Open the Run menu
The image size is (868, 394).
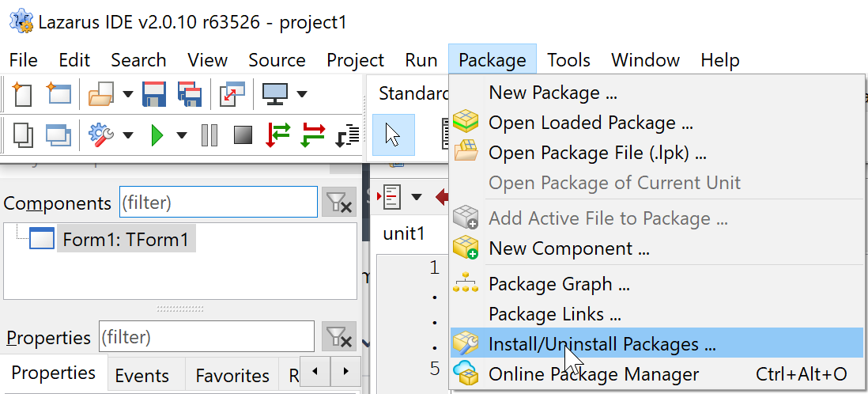tap(421, 60)
